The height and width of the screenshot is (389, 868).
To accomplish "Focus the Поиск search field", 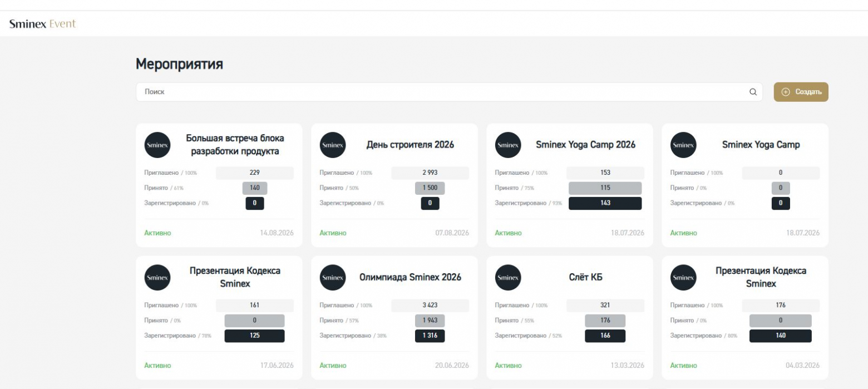I will point(450,92).
